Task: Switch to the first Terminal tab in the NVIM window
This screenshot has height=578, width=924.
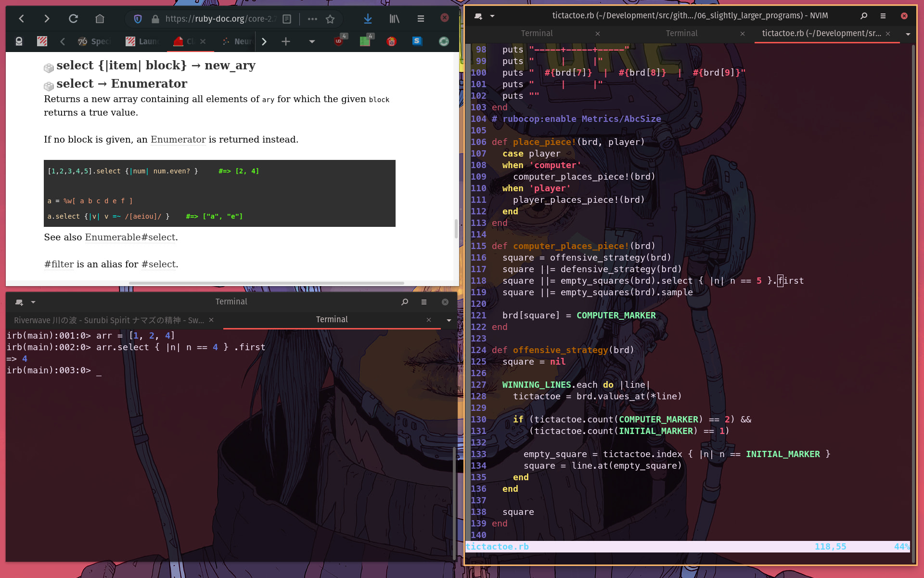Action: click(537, 34)
